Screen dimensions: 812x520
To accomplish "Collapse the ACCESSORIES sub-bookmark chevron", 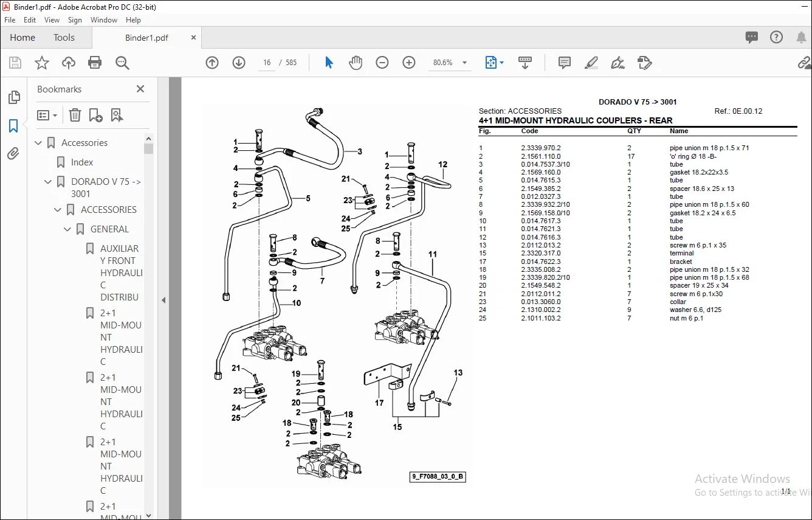I will (58, 210).
